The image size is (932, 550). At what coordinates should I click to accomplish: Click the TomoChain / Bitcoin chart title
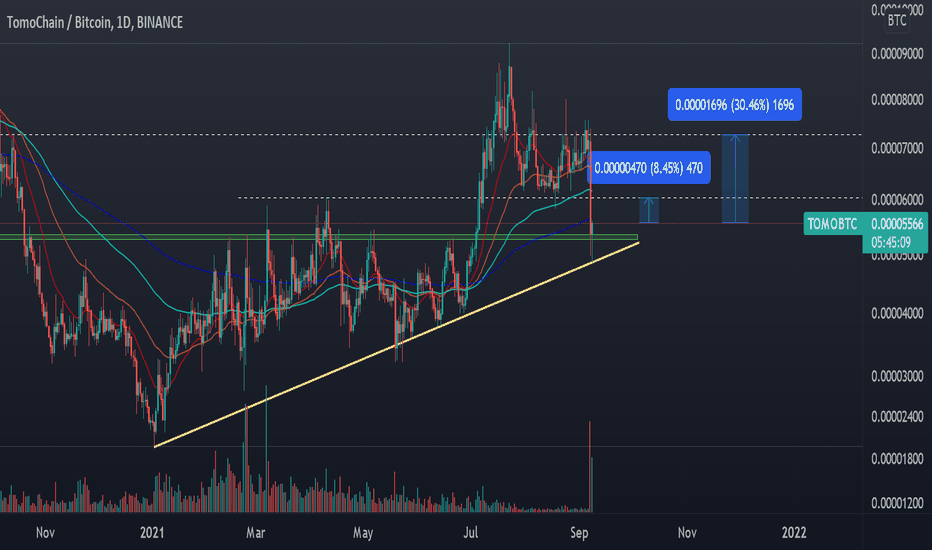[x=95, y=23]
